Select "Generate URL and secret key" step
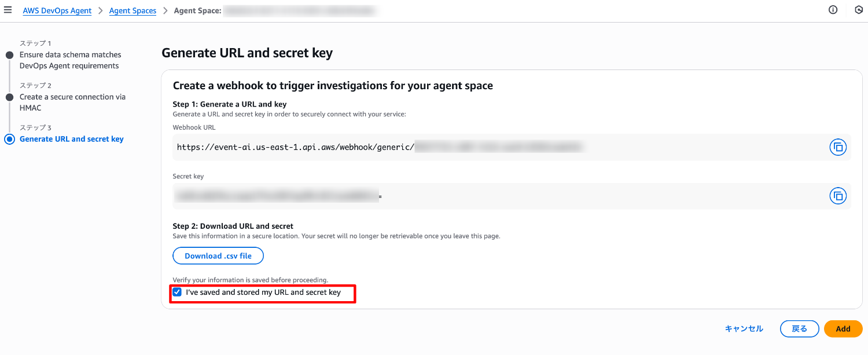 72,139
